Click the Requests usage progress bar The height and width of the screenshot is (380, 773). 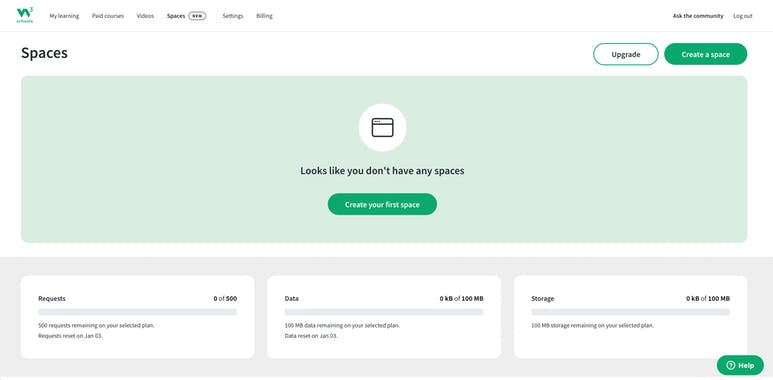pos(138,312)
